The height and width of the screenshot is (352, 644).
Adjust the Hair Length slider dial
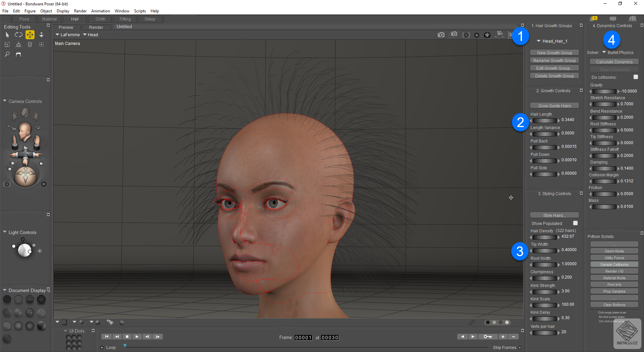click(545, 120)
